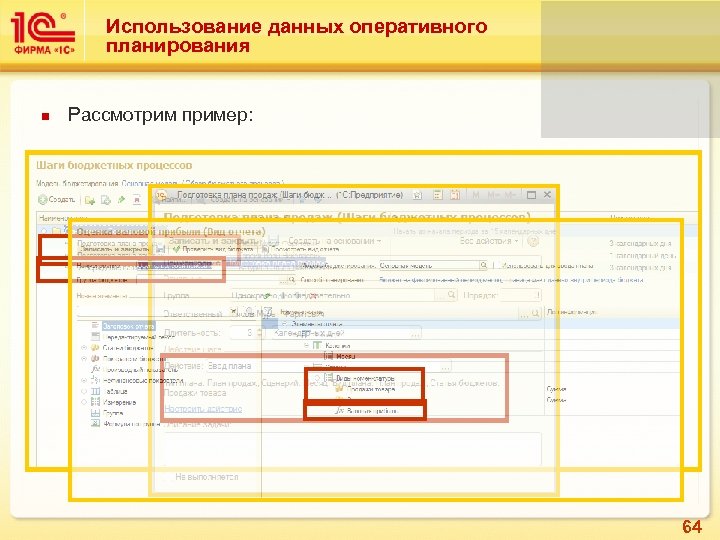The width and height of the screenshot is (720, 540).
Task: Open the calendar icon in the dialog title bar
Action: pos(455,195)
